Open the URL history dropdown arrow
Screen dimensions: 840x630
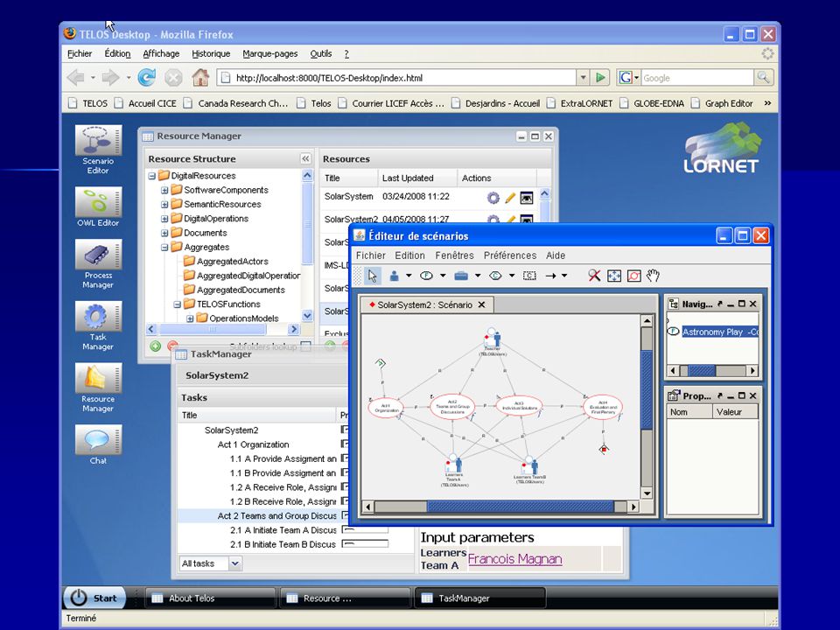pos(583,78)
